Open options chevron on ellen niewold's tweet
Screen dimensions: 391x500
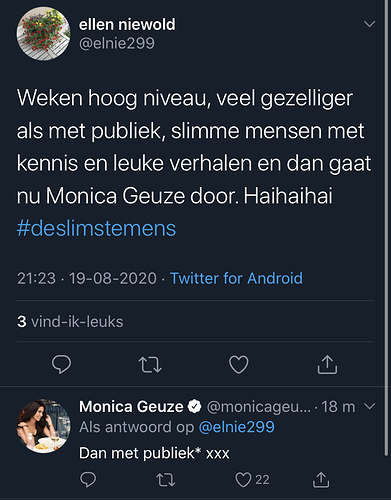(369, 24)
